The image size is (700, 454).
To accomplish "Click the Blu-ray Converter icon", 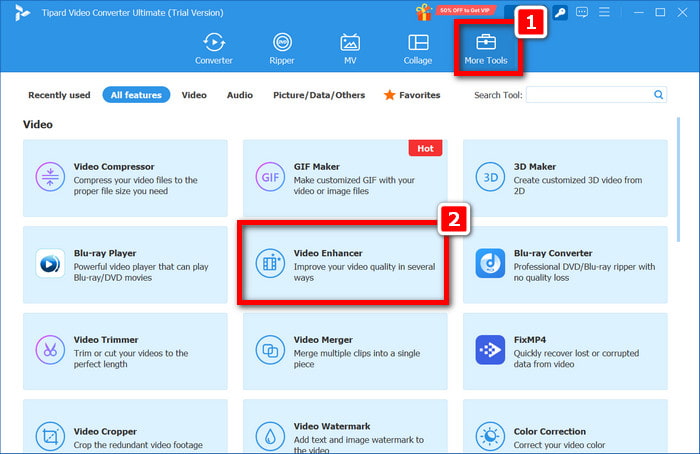I will coord(490,264).
